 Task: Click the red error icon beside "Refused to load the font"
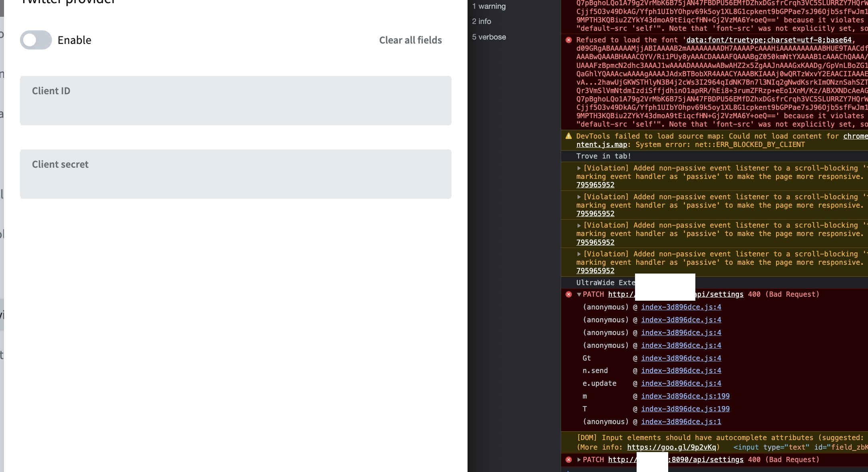tap(569, 40)
